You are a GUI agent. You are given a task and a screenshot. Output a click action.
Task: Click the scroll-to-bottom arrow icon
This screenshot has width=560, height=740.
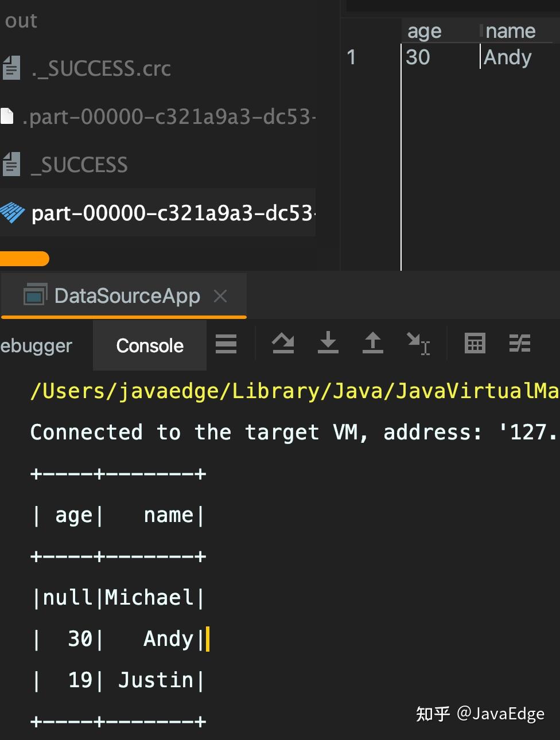click(x=328, y=344)
